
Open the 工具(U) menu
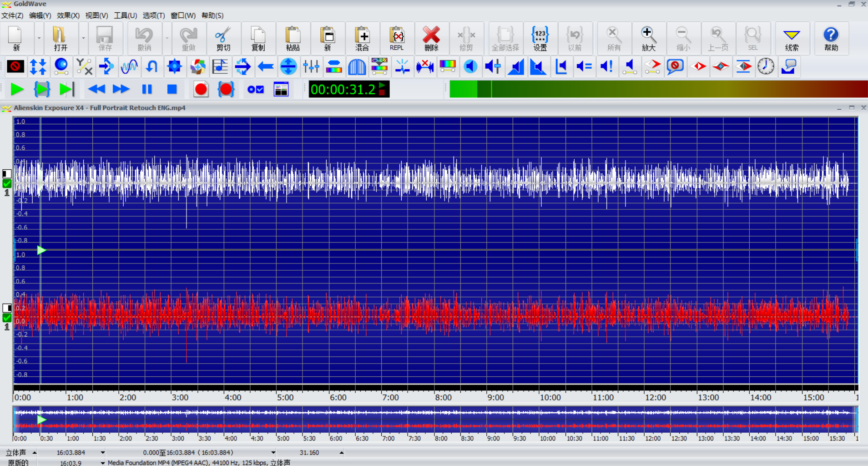[x=125, y=15]
